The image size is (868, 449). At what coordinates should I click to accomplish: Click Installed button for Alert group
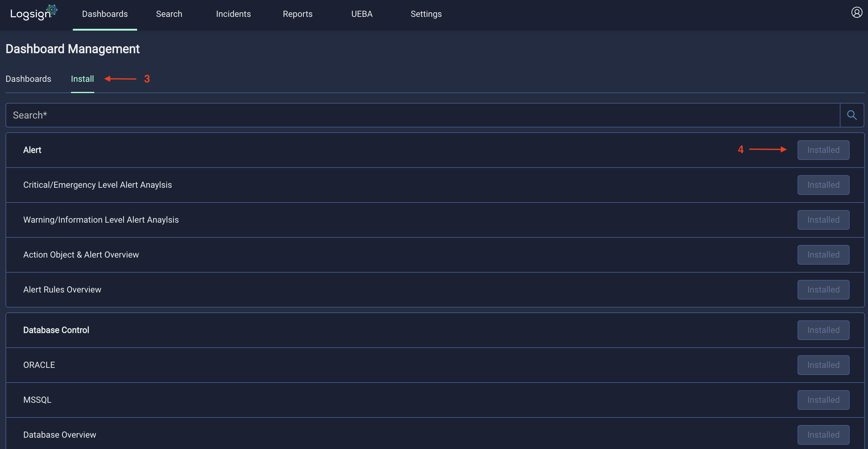click(x=823, y=150)
